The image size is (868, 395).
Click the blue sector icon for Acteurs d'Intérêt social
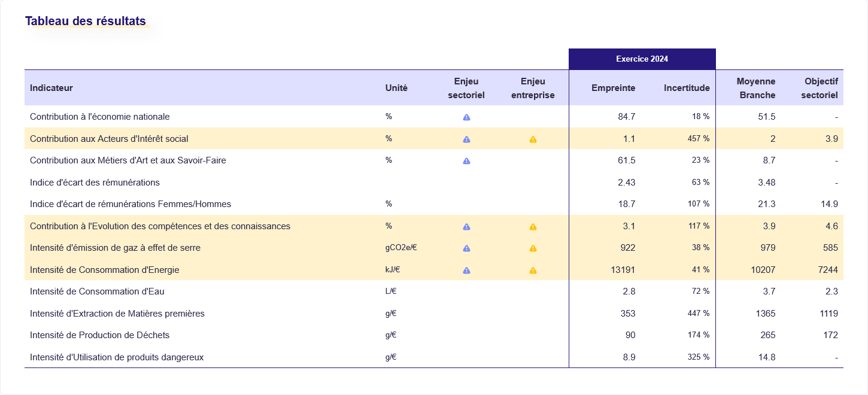466,139
